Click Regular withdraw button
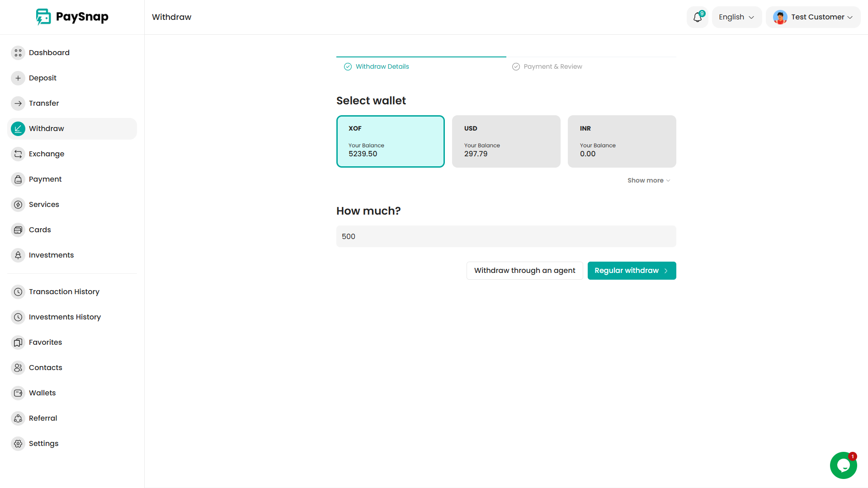Image resolution: width=868 pixels, height=488 pixels. click(x=632, y=271)
